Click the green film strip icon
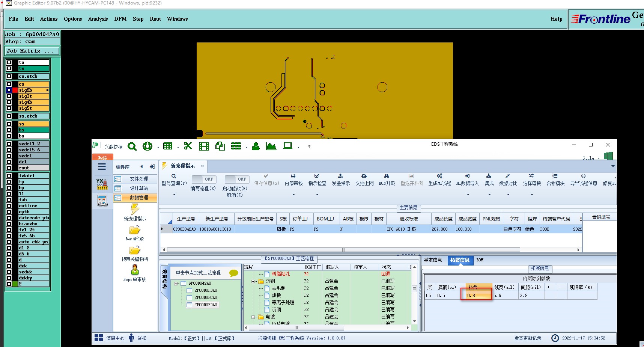Screen dimensions: 644x347 coord(204,146)
